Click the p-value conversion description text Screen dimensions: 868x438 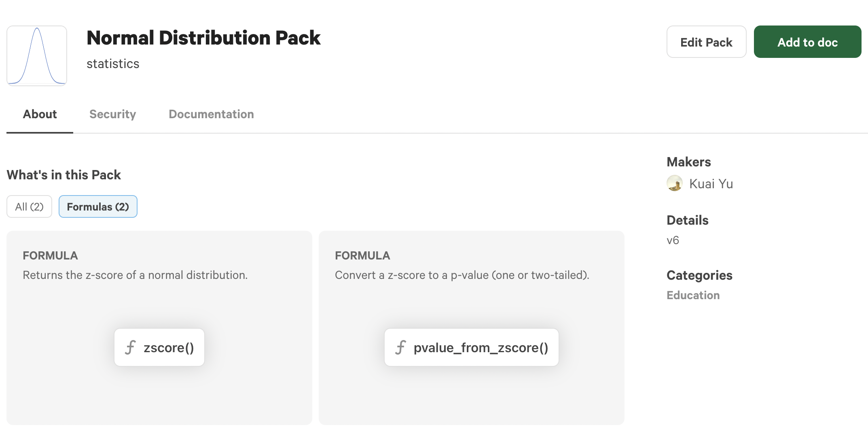(x=462, y=275)
